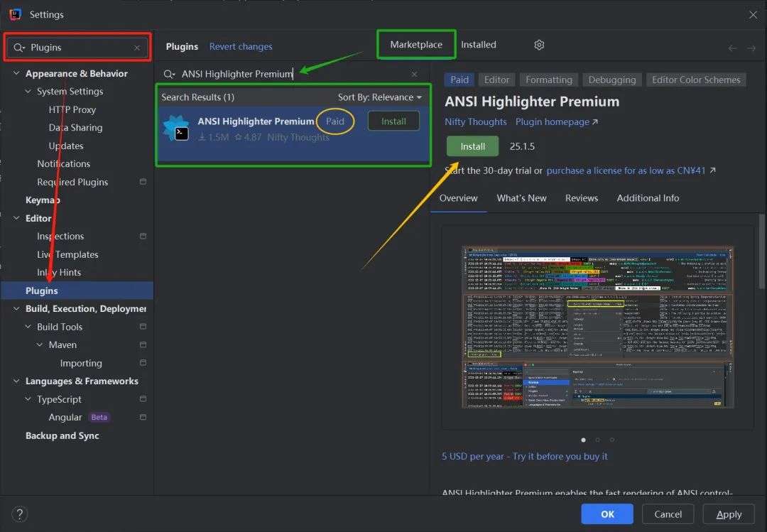Click the settings search magnifier icon

coord(18,48)
